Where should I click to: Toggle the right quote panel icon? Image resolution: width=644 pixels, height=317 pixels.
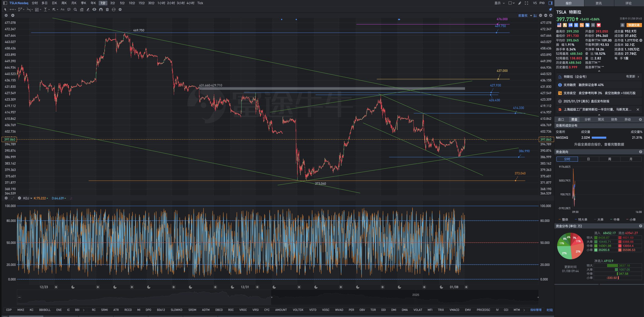tap(550, 3)
